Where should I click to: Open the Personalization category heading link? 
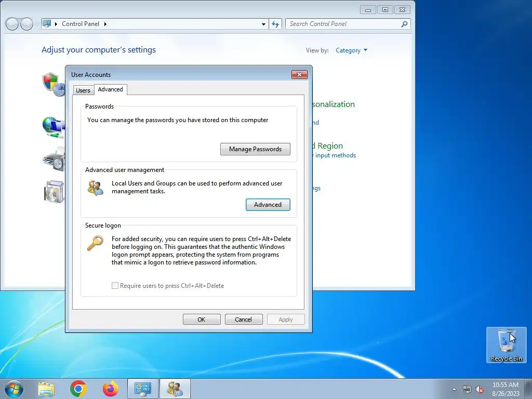[333, 104]
